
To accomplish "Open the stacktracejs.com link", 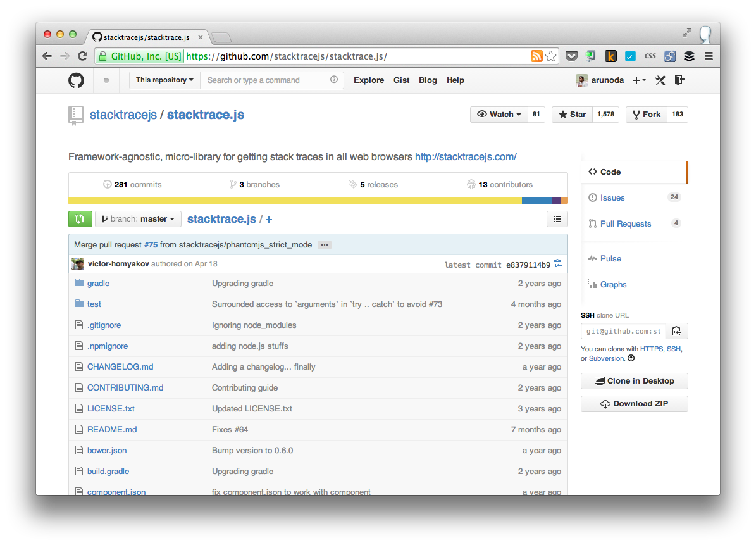I will [466, 157].
